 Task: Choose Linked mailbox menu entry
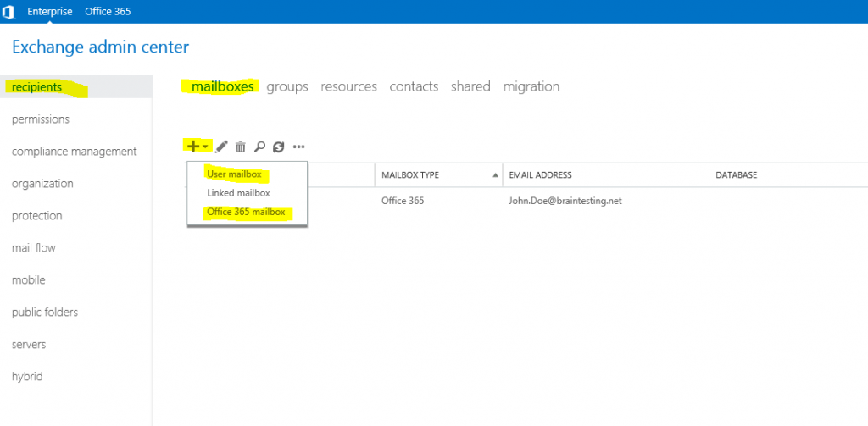point(238,193)
